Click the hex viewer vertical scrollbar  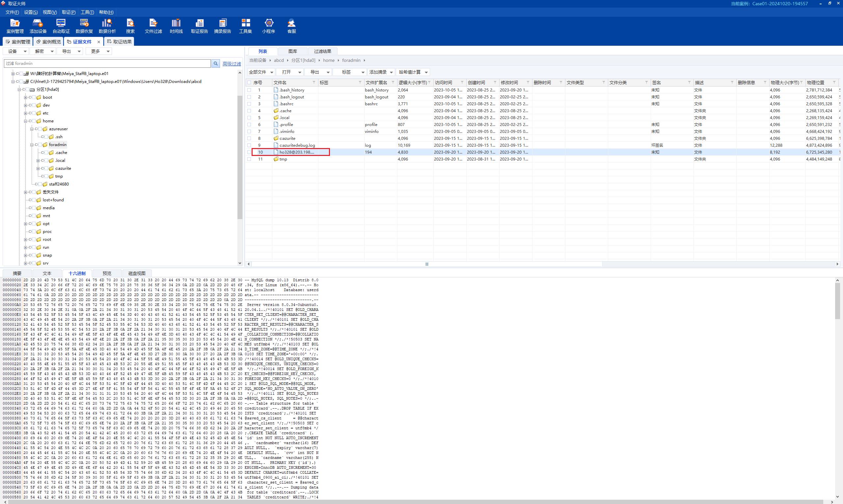837,301
